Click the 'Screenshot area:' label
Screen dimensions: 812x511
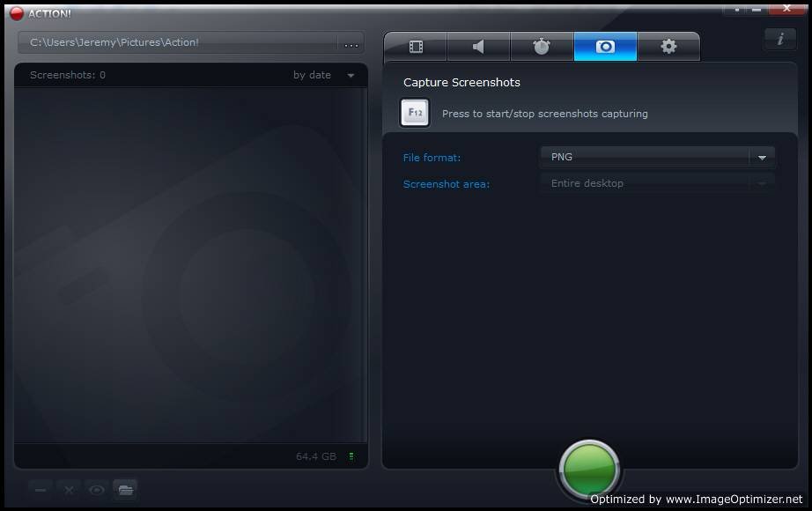click(x=447, y=184)
